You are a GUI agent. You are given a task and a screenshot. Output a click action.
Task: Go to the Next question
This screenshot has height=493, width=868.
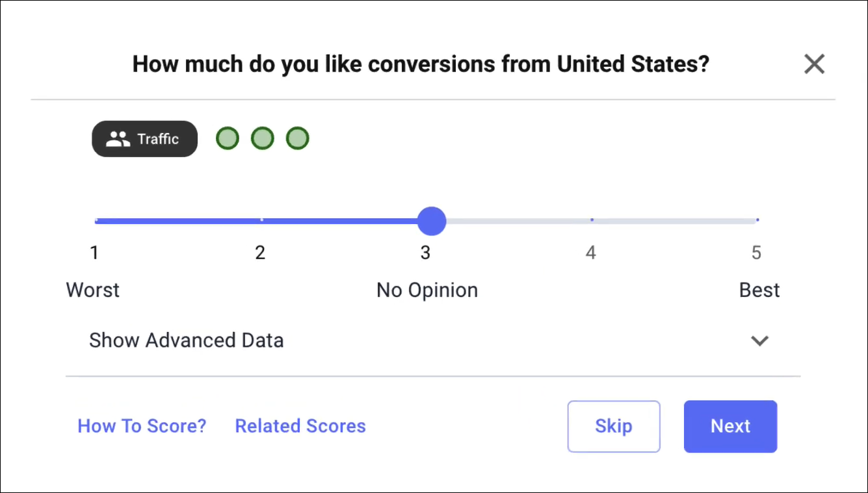pyautogui.click(x=730, y=426)
